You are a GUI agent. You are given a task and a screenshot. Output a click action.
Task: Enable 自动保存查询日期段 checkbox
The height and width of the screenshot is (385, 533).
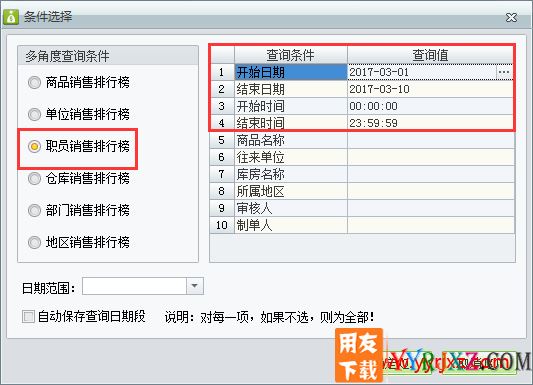pyautogui.click(x=28, y=316)
